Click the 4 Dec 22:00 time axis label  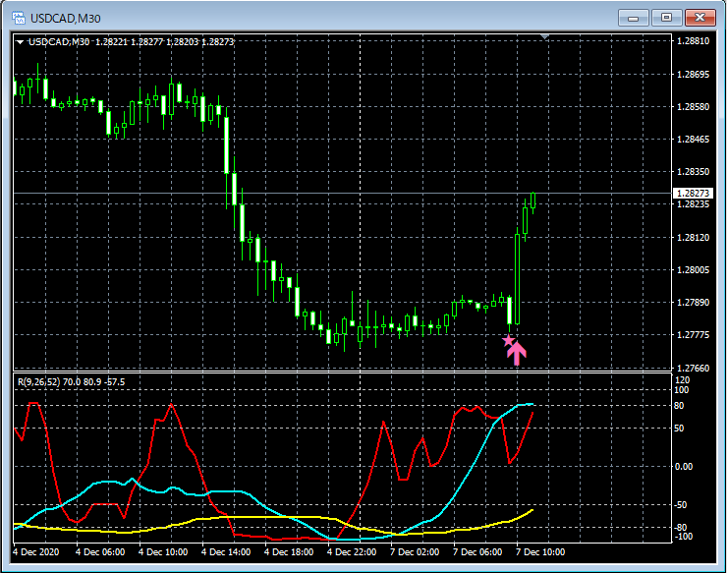352,552
